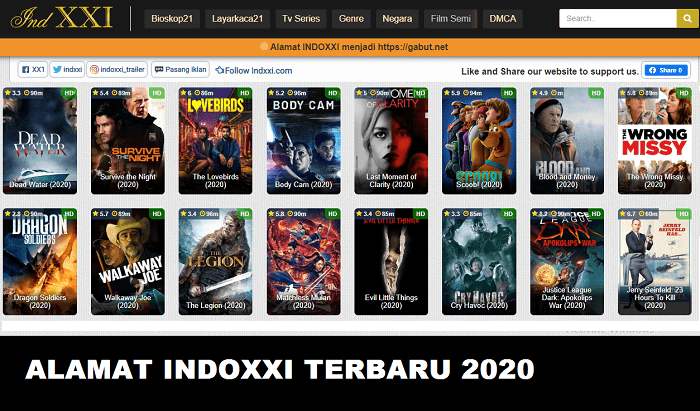
Task: Click the yellow search magnifier button
Action: (687, 19)
